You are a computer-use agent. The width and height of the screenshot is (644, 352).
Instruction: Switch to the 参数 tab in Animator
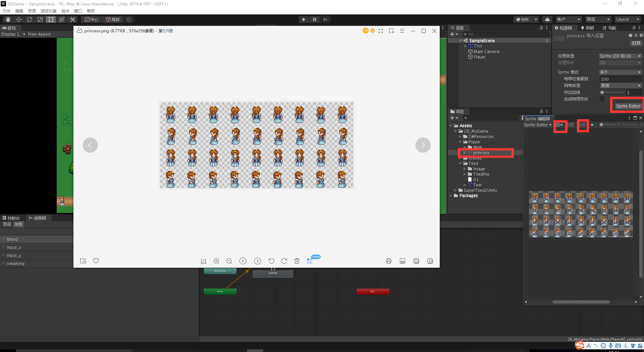[18, 224]
